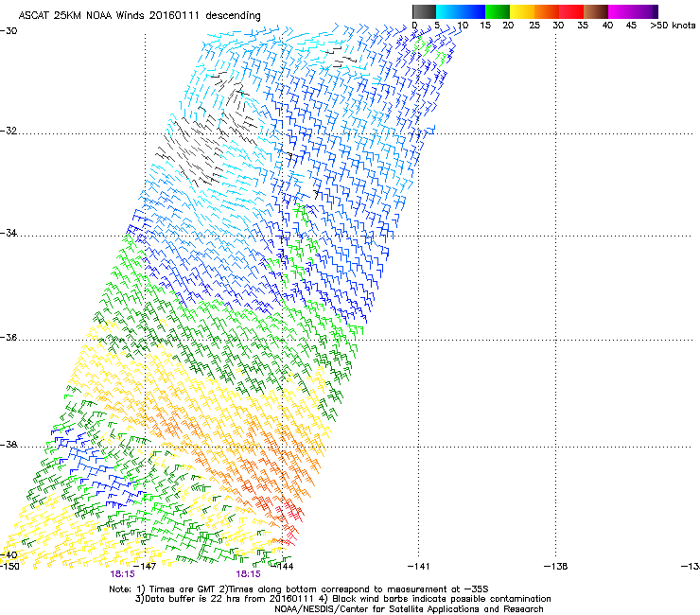Click the '-144' longitude axis label

283,567
